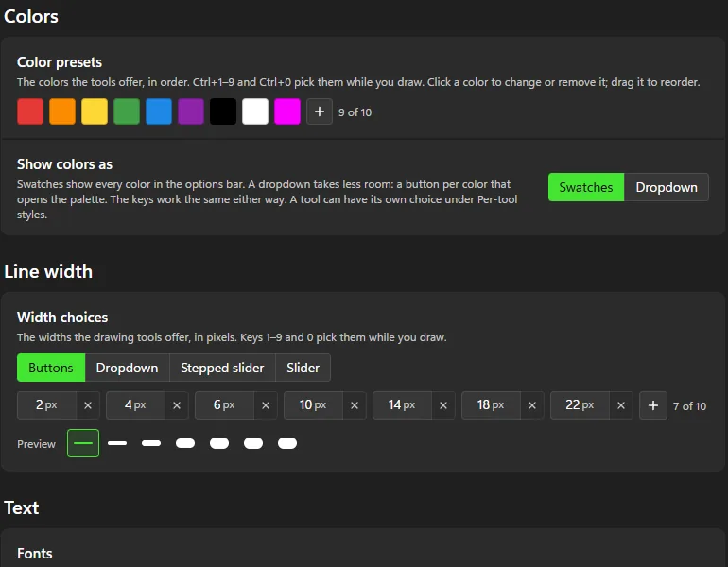Set width choices display to Stepped slider

222,368
